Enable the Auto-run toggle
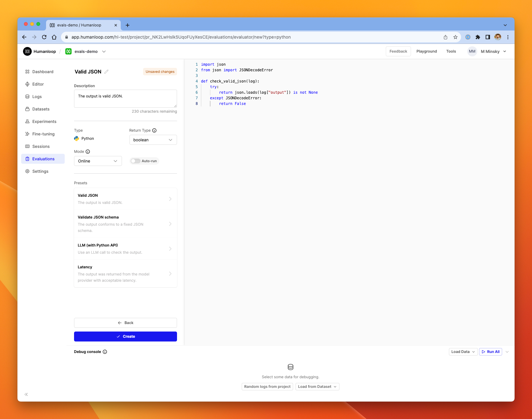This screenshot has width=532, height=419. click(x=135, y=161)
